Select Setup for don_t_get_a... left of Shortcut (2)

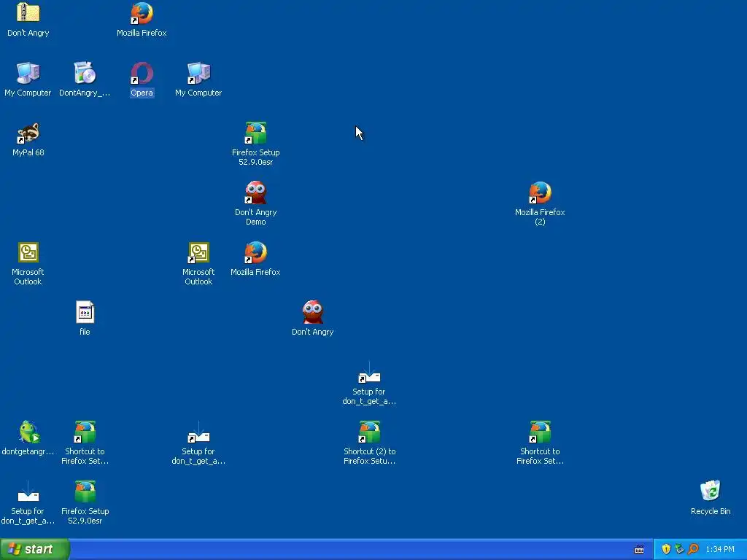(x=198, y=432)
